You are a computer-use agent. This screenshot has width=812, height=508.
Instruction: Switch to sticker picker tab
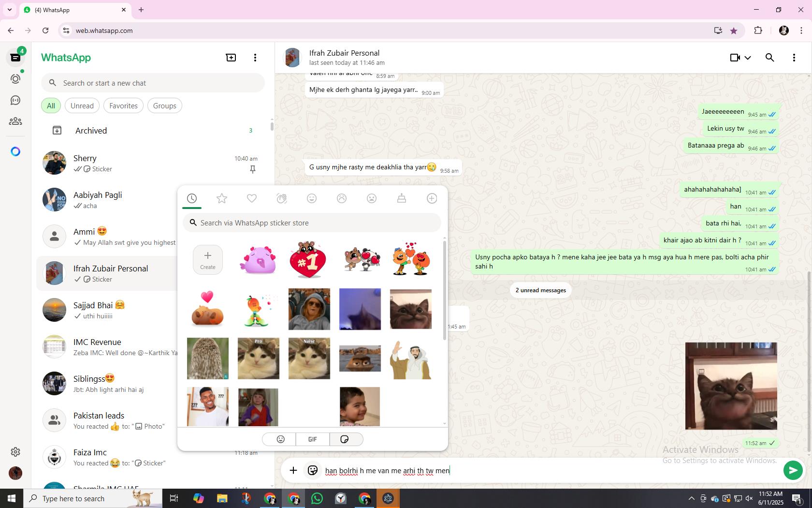click(x=345, y=439)
